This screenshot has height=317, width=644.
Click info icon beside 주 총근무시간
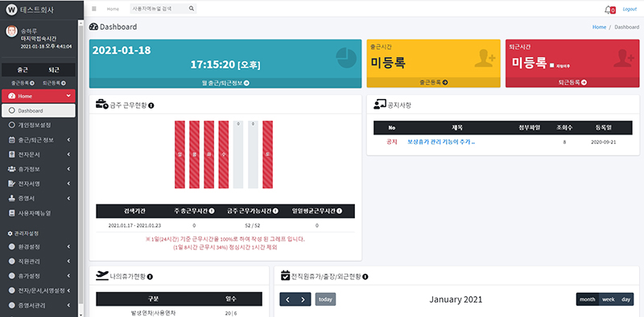click(212, 211)
